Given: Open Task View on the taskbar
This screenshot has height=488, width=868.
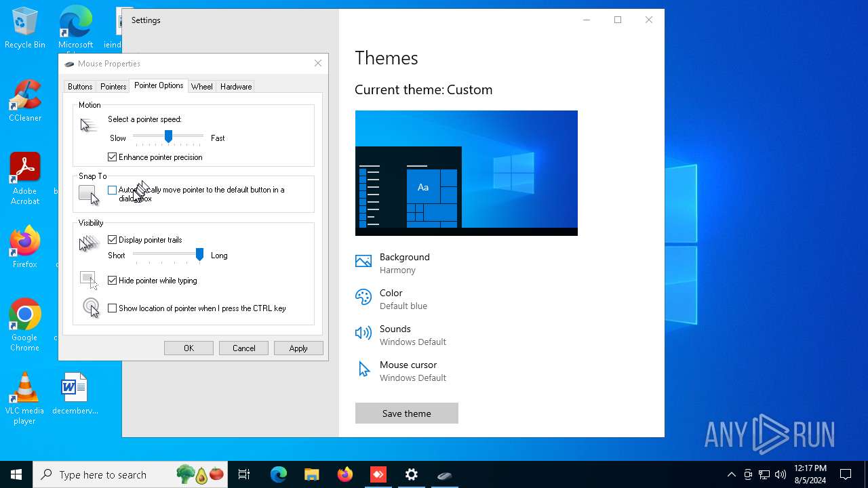Looking at the screenshot, I should click(244, 474).
